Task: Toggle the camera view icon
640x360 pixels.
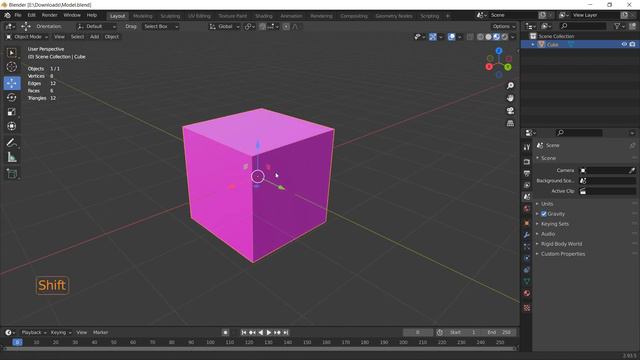Action: [x=510, y=111]
